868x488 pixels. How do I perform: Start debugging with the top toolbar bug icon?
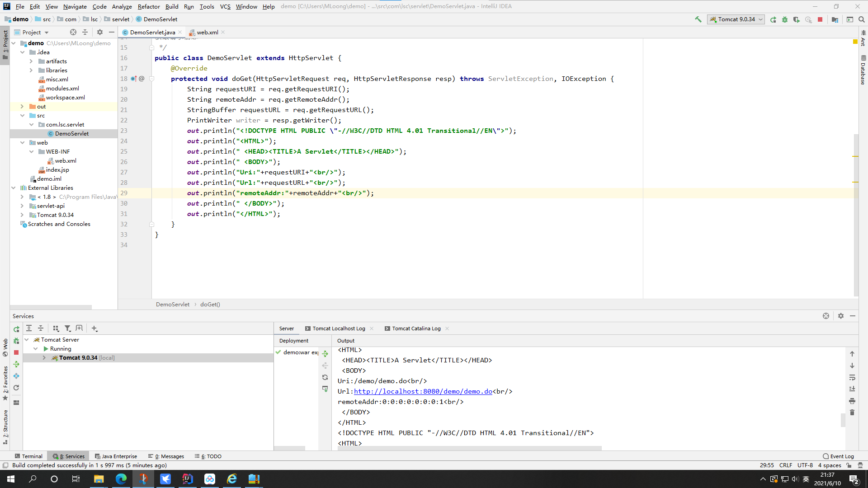tap(785, 19)
